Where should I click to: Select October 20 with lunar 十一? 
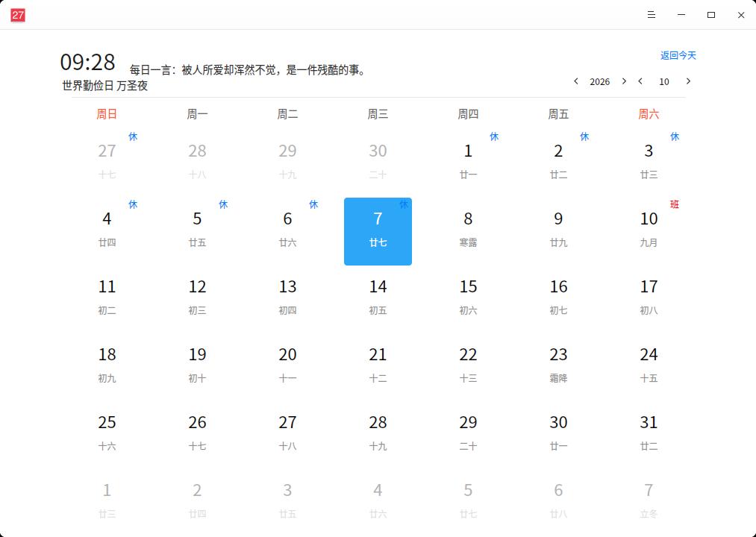[x=287, y=367]
